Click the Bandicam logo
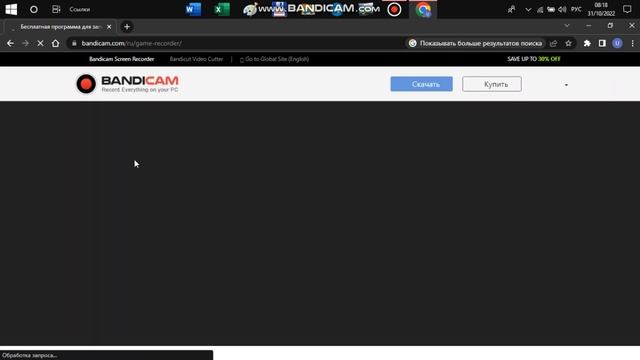The height and width of the screenshot is (360, 640). point(127,84)
